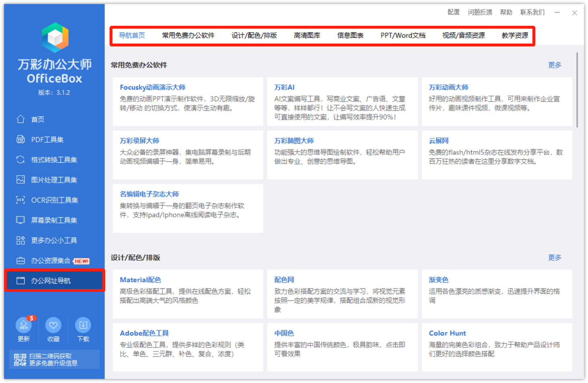
Task: Select 格式转换工具集 sidebar entry
Action: point(54,159)
